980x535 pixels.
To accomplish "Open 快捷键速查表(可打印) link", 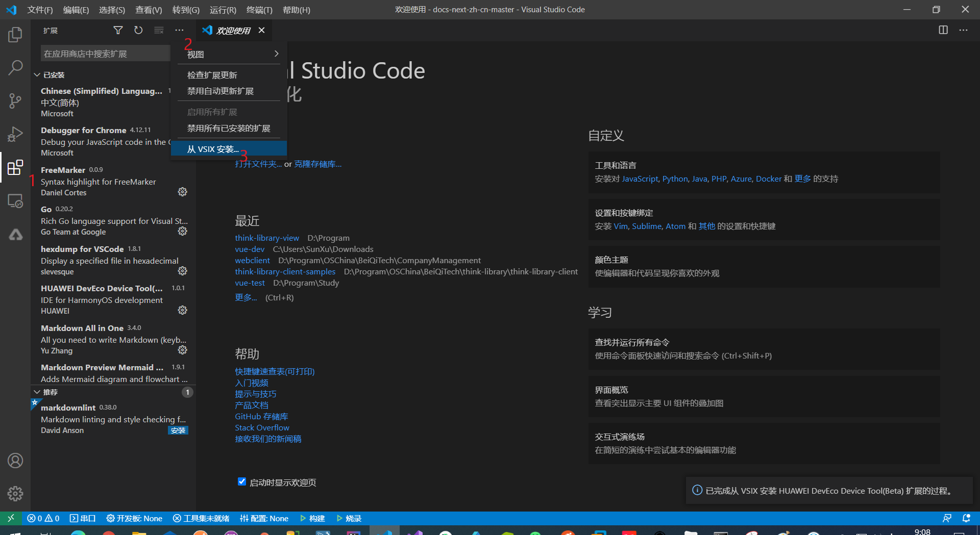I will point(275,372).
